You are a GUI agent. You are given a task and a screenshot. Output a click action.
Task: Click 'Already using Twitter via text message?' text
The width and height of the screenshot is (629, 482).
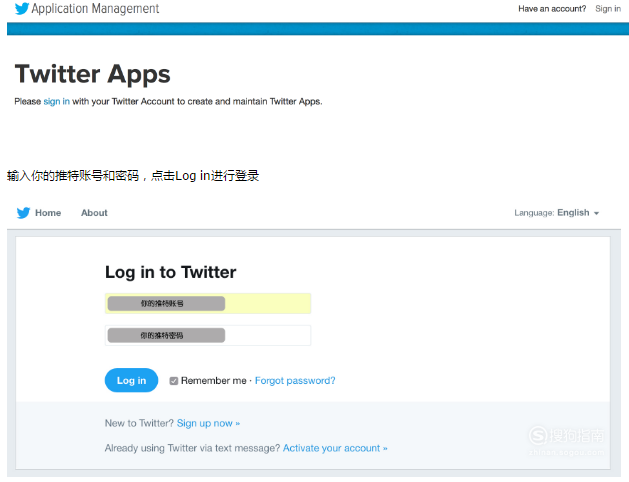[x=192, y=448]
